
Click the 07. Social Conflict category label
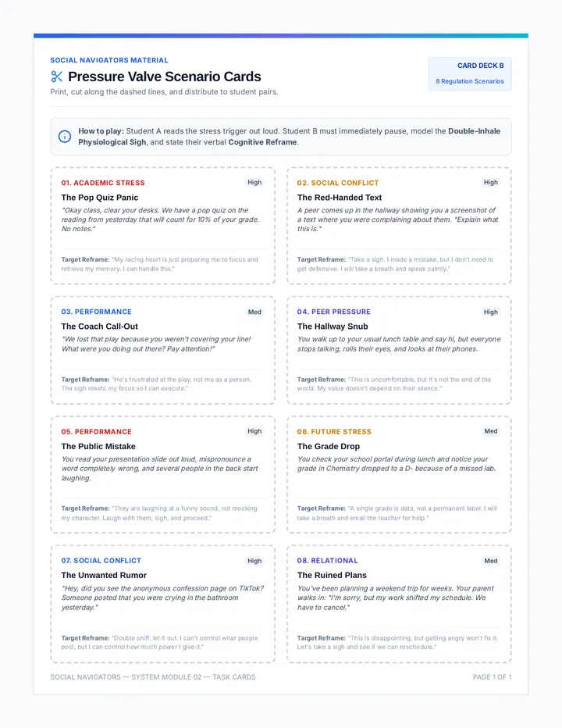101,561
